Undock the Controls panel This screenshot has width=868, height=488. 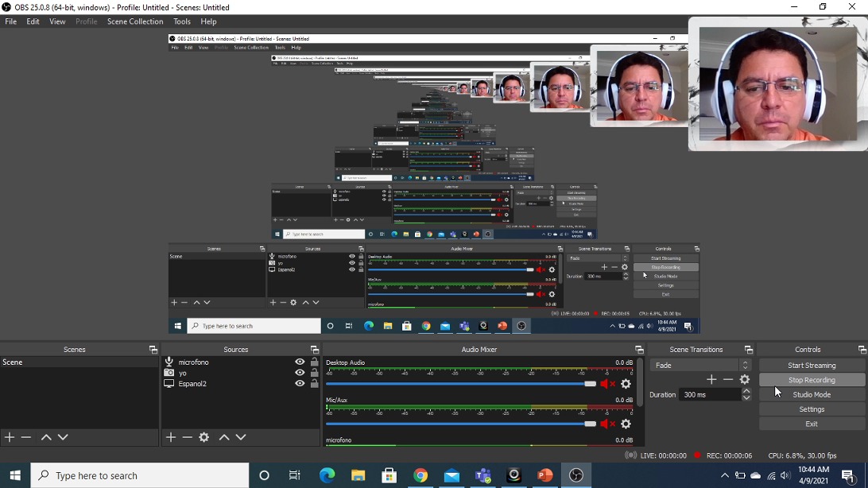pyautogui.click(x=862, y=350)
